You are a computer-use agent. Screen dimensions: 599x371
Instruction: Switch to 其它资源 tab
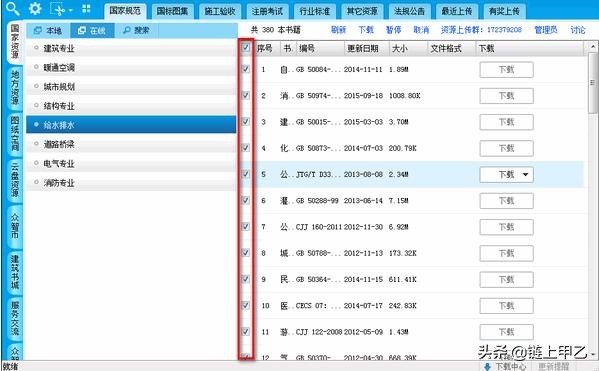pyautogui.click(x=362, y=11)
